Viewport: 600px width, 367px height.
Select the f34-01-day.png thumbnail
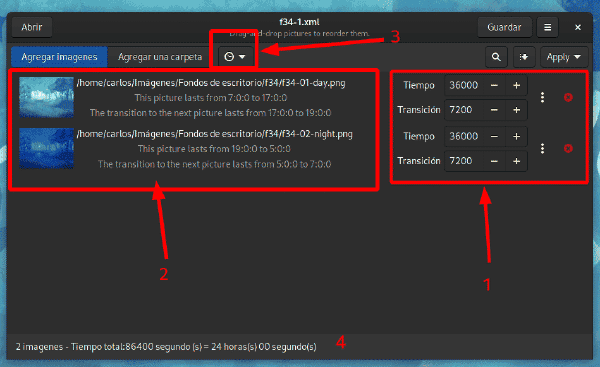pos(46,98)
